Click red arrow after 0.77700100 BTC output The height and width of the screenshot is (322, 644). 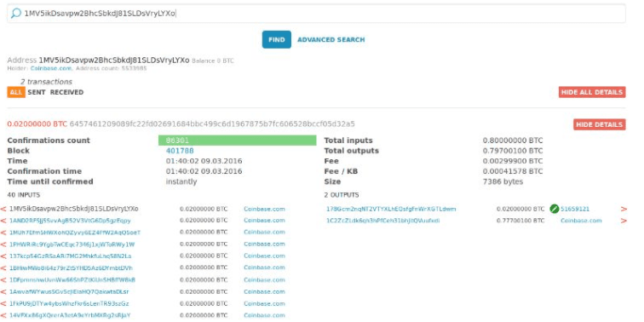(x=624, y=221)
